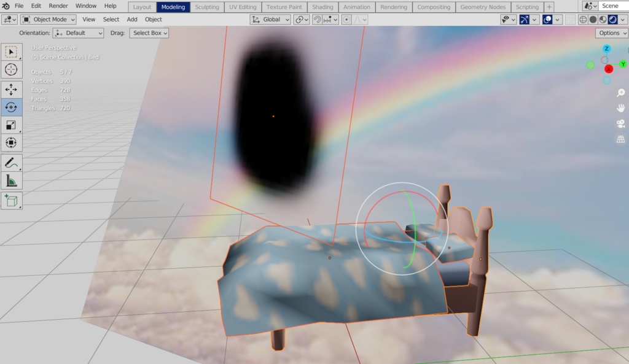This screenshot has height=364, width=629.
Task: Switch to material preview shading
Action: (603, 19)
